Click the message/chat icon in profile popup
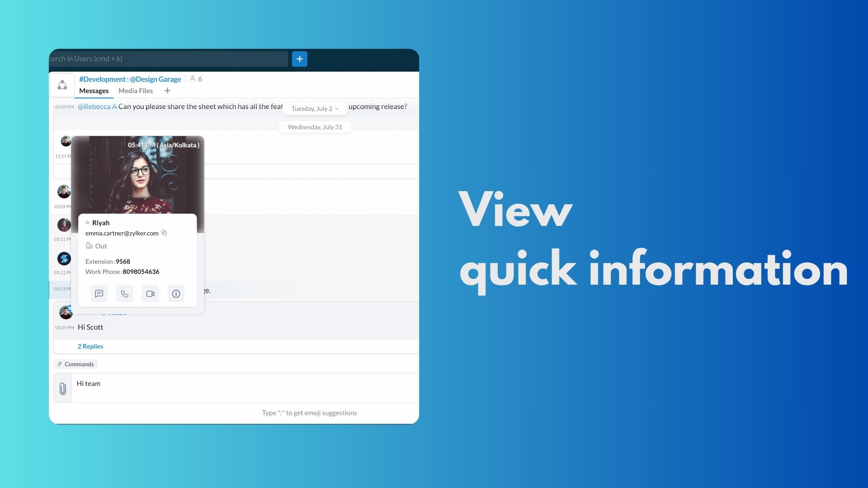 [99, 293]
